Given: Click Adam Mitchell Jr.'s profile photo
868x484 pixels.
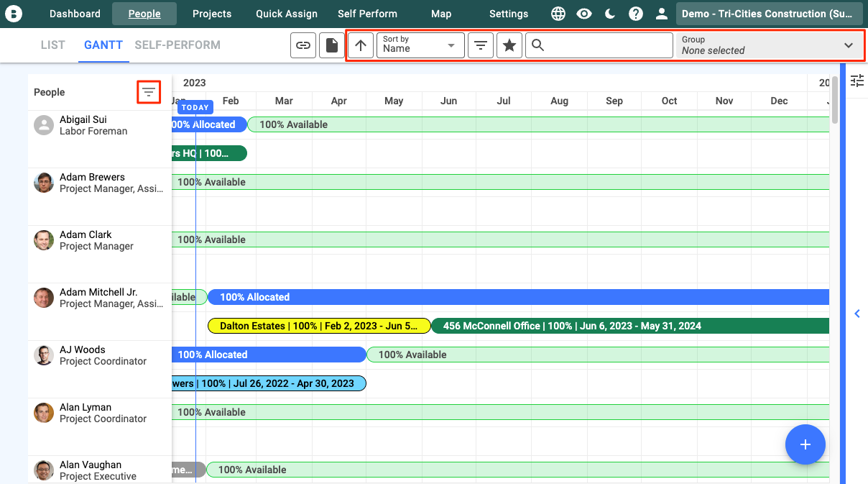Looking at the screenshot, I should 44,298.
